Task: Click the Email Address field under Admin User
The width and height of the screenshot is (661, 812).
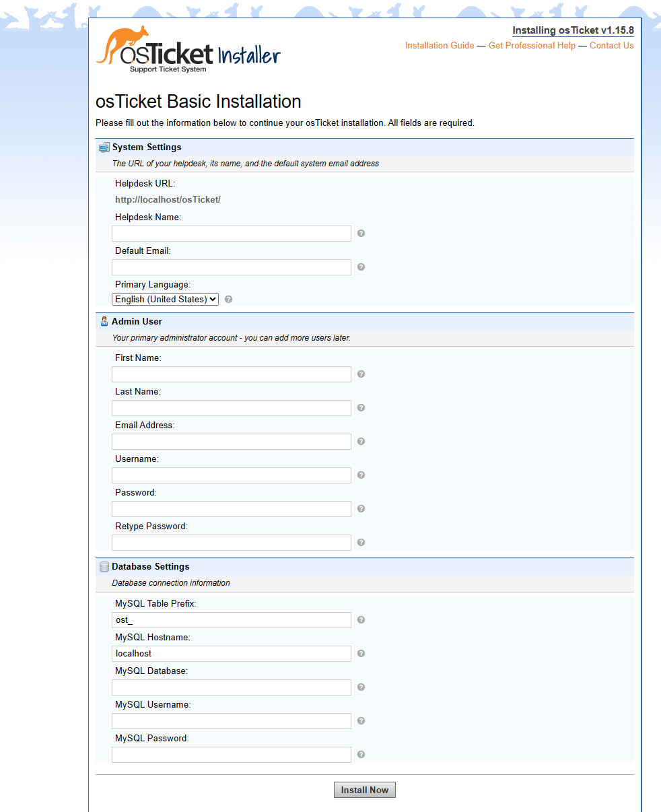Action: [x=231, y=441]
